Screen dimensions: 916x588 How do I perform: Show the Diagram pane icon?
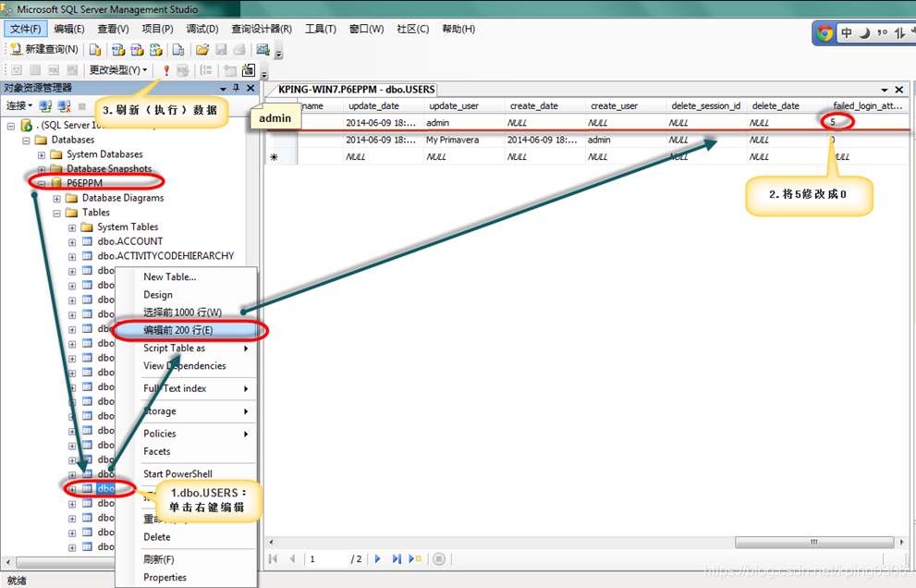point(17,70)
